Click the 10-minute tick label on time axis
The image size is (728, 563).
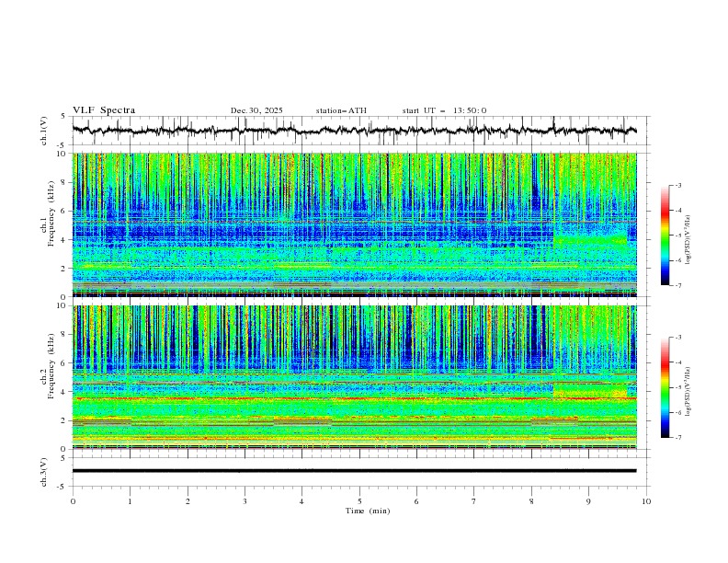pos(646,501)
